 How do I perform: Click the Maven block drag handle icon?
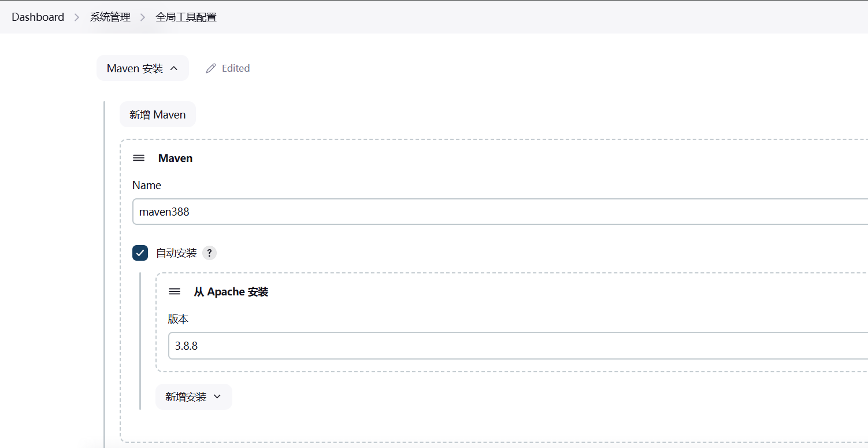click(139, 158)
